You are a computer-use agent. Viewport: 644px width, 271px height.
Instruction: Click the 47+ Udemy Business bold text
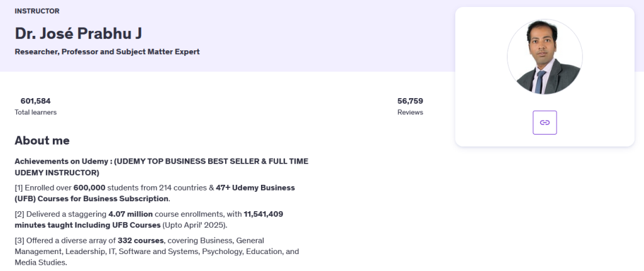pos(255,187)
